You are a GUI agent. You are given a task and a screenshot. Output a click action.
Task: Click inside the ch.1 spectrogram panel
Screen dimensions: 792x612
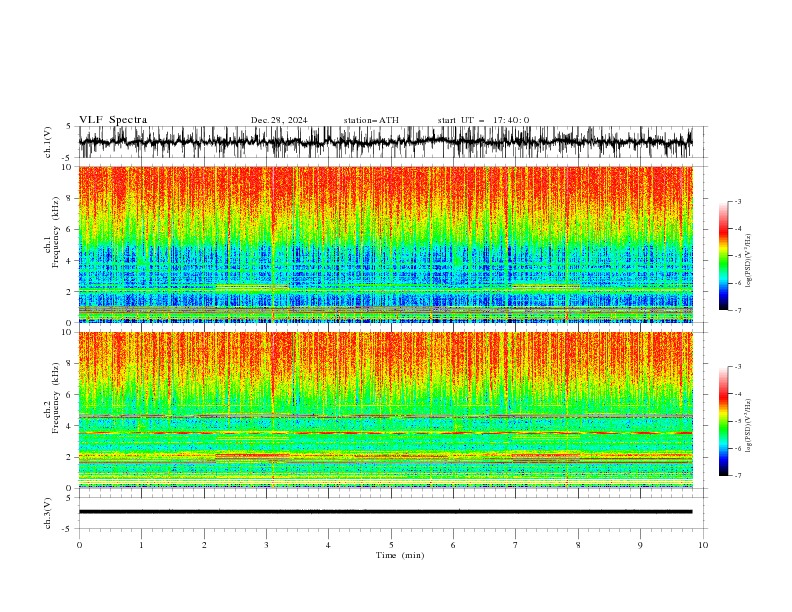point(385,244)
